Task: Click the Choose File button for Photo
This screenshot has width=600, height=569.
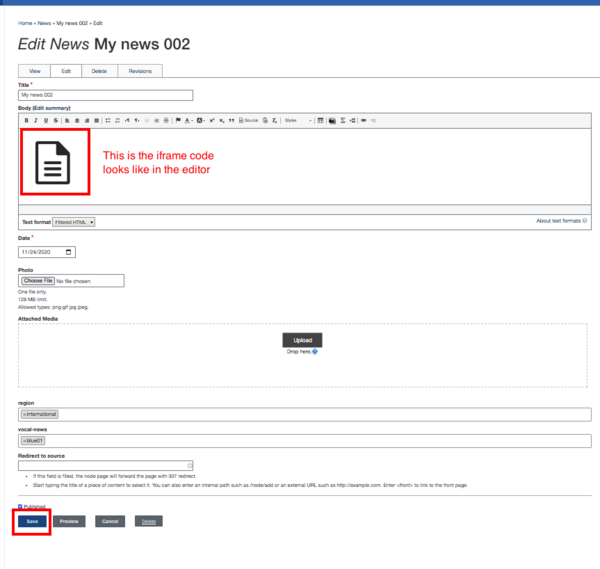Action: click(38, 281)
